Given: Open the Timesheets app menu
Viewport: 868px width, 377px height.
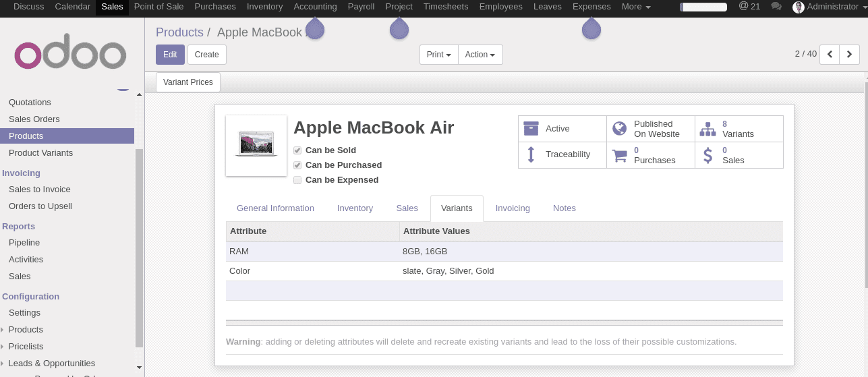Looking at the screenshot, I should pyautogui.click(x=446, y=7).
